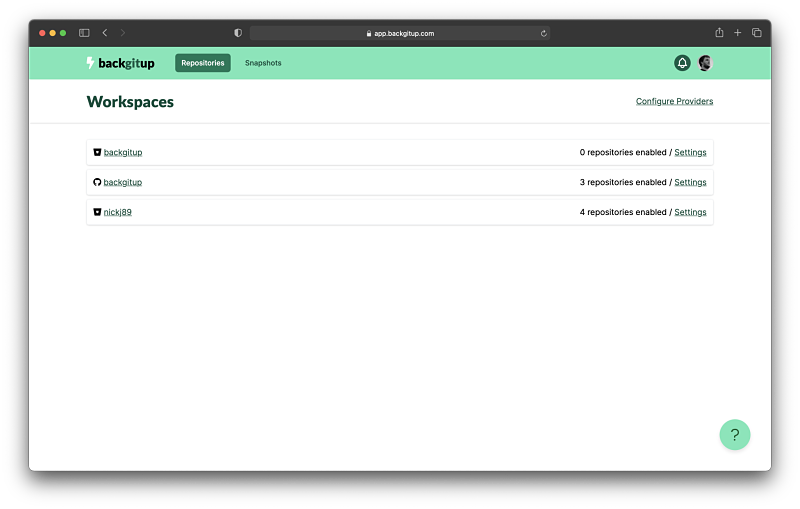
Task: Click the Safari share icon
Action: click(719, 33)
